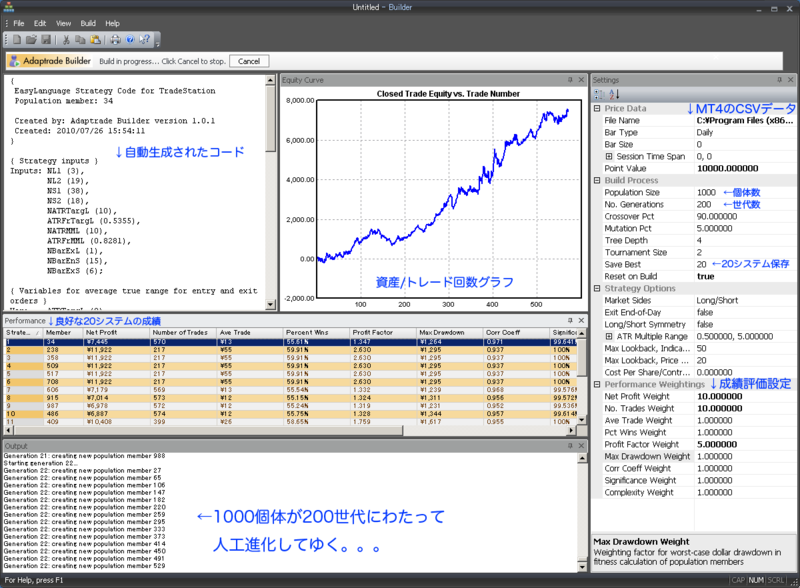Click the blue About help icon

click(130, 39)
